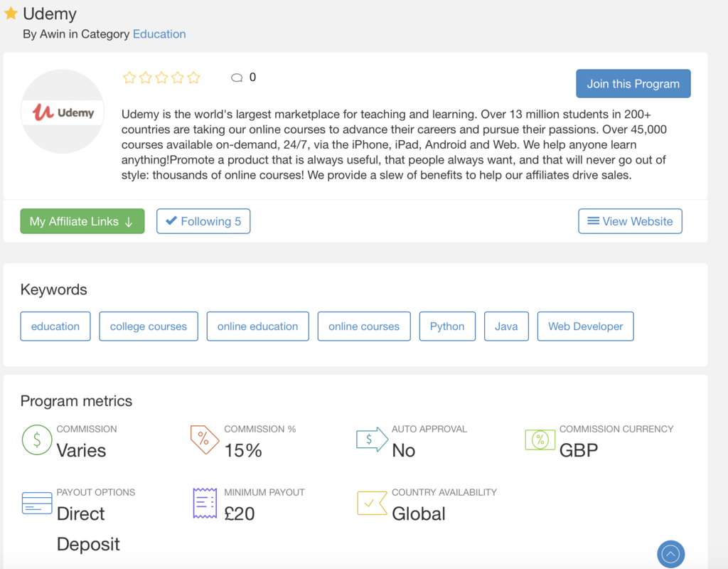The height and width of the screenshot is (569, 728).
Task: Choose the Web Developer keyword tag
Action: coord(585,326)
